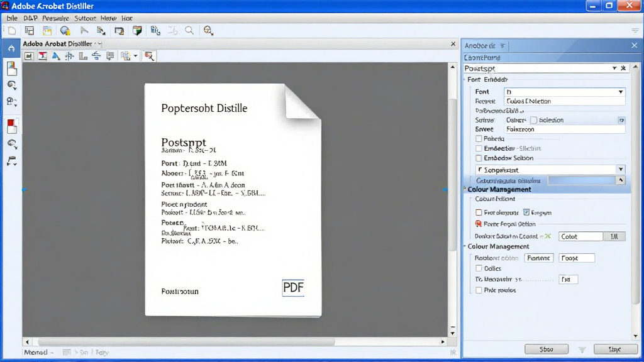Collapse the 'Font Embddr' section
The width and height of the screenshot is (644, 362).
point(465,79)
